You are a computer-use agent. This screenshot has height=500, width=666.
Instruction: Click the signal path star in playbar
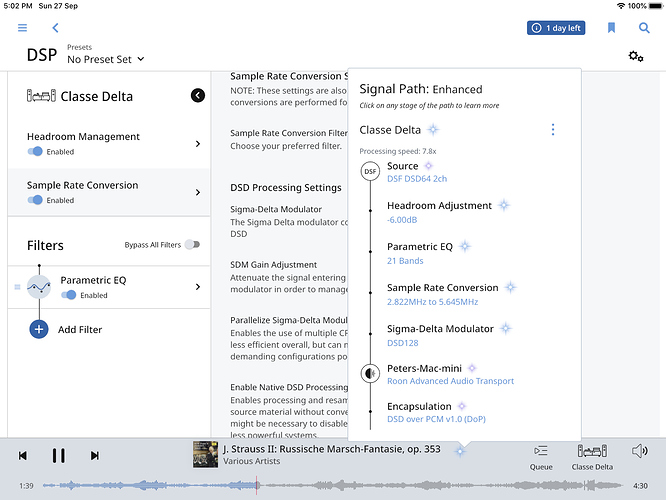[x=460, y=451]
